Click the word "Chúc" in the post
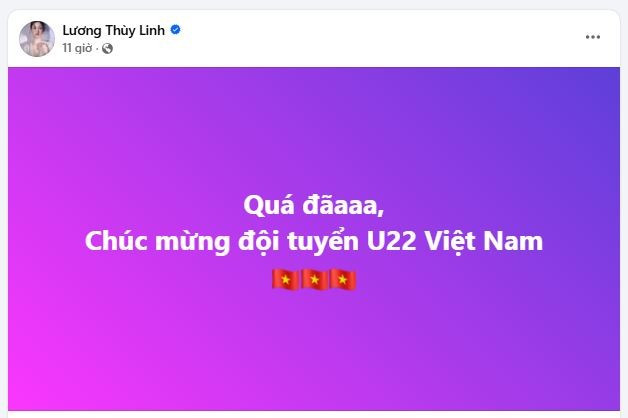The height and width of the screenshot is (418, 628). coord(116,241)
